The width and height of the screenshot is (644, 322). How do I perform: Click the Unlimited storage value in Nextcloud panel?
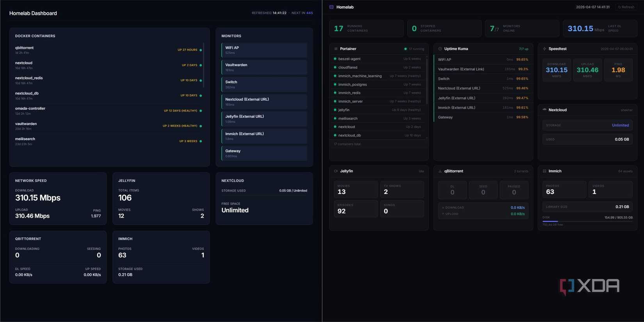(620, 125)
